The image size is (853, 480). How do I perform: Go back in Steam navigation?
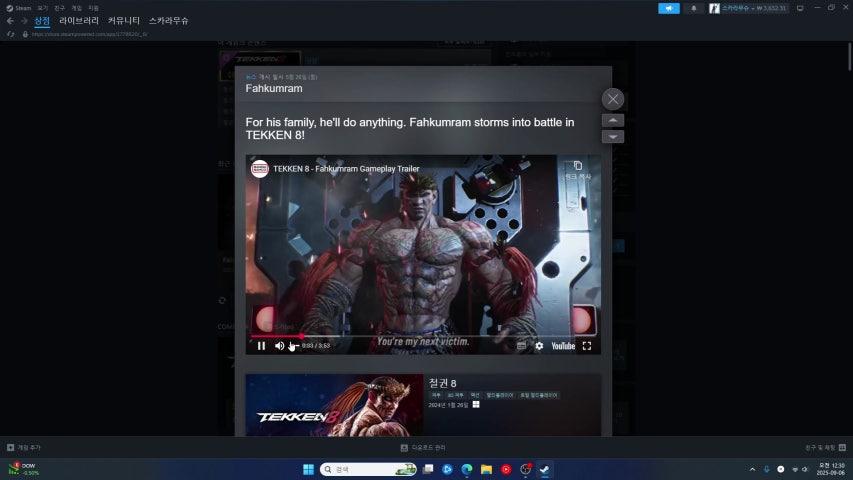pos(10,21)
